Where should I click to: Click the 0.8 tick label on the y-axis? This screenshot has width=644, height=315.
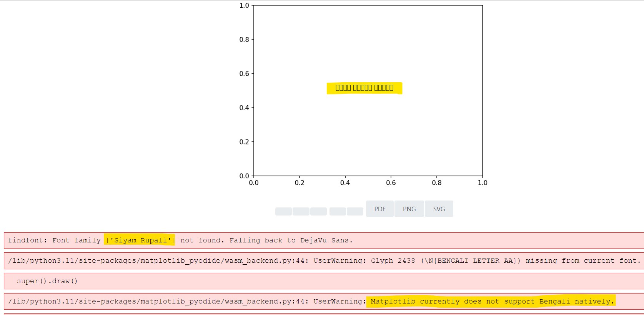tap(244, 40)
